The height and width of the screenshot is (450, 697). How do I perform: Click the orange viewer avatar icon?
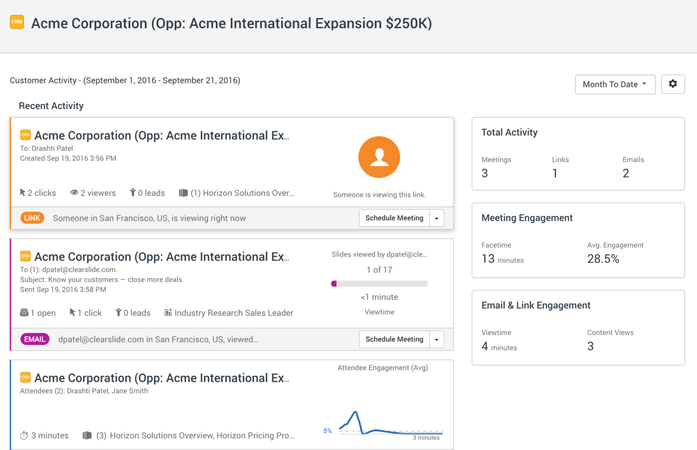click(x=379, y=157)
